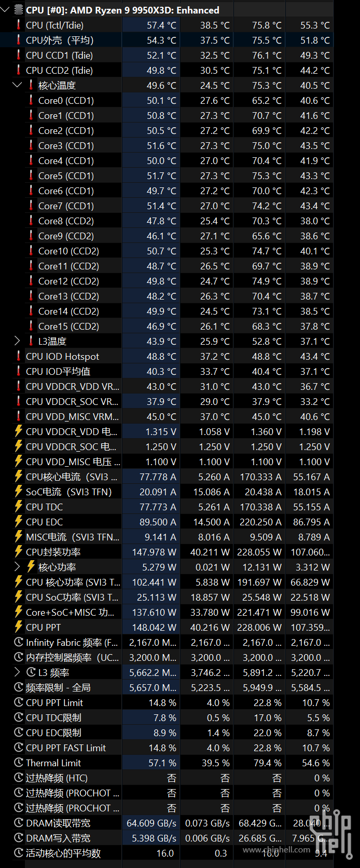The width and height of the screenshot is (360, 868).
Task: Click the 20.091 A SoC current value
Action: pos(158,492)
